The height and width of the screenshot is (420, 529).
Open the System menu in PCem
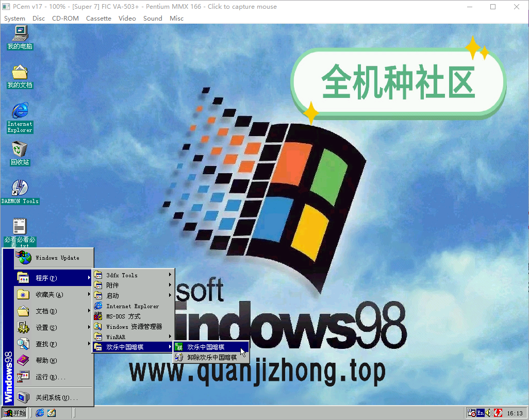click(14, 18)
